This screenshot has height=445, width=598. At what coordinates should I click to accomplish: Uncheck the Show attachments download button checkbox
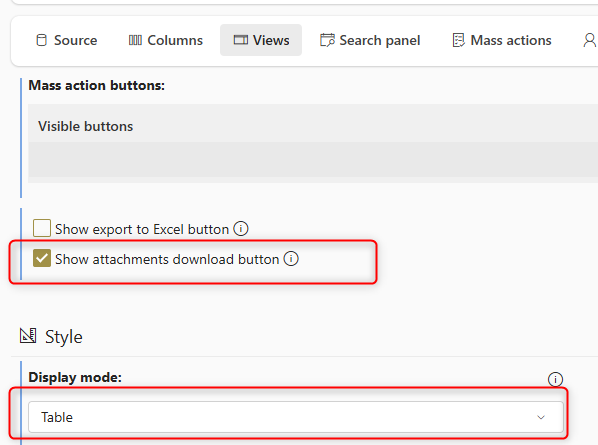42,258
